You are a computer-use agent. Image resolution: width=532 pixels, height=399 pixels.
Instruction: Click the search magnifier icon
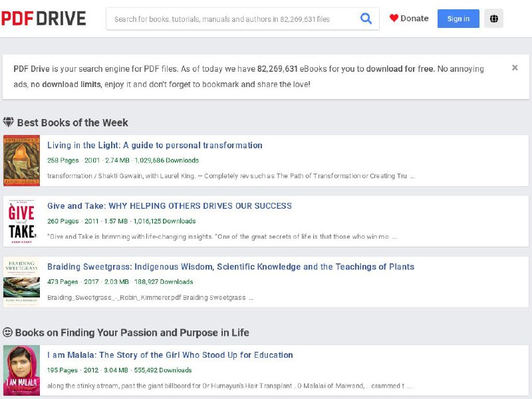[x=366, y=19]
